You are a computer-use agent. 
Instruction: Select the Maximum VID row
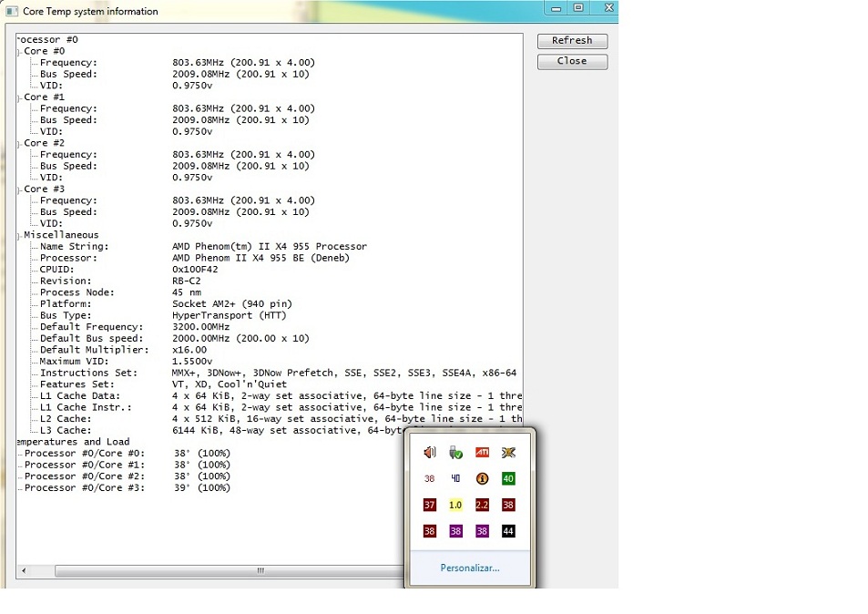click(x=127, y=362)
